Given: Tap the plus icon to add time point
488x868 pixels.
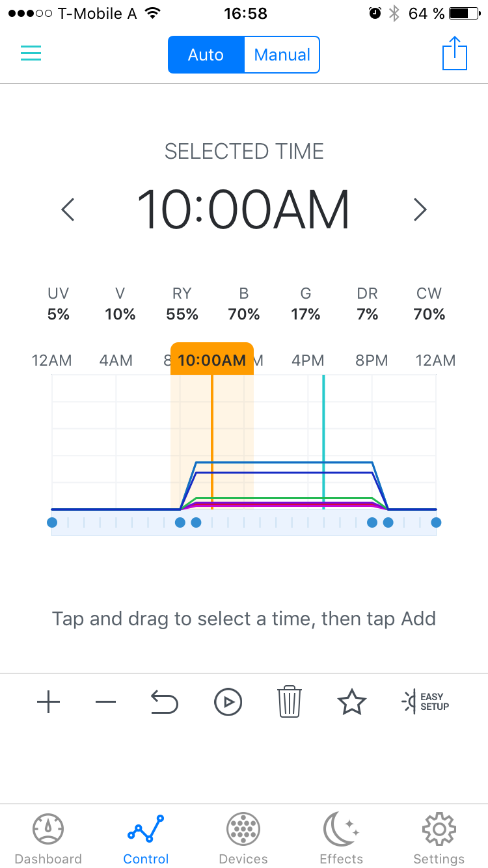Looking at the screenshot, I should pos(49,702).
